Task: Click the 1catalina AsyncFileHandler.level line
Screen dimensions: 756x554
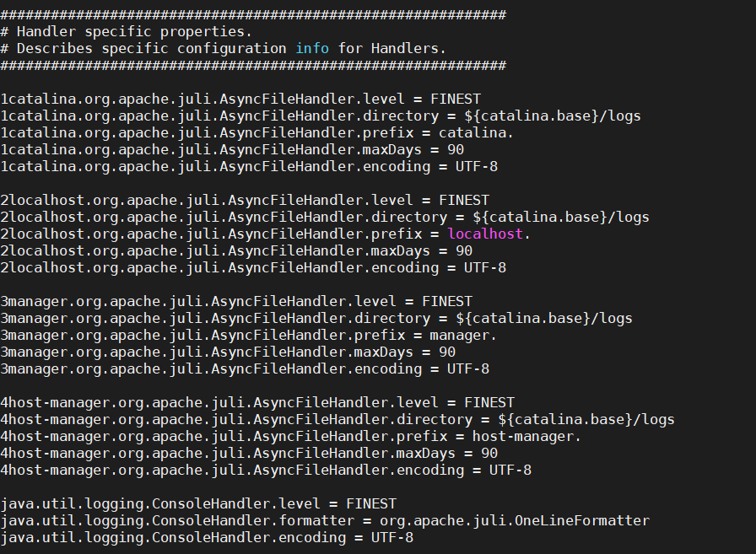Action: [x=240, y=100]
